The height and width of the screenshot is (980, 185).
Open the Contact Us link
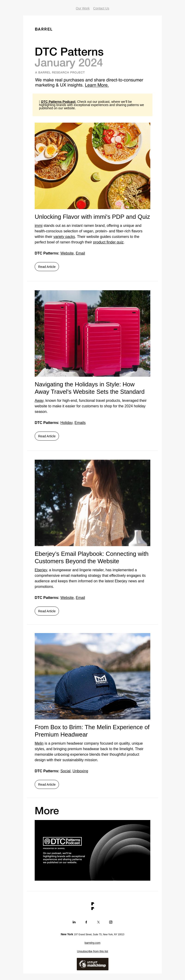[x=101, y=8]
